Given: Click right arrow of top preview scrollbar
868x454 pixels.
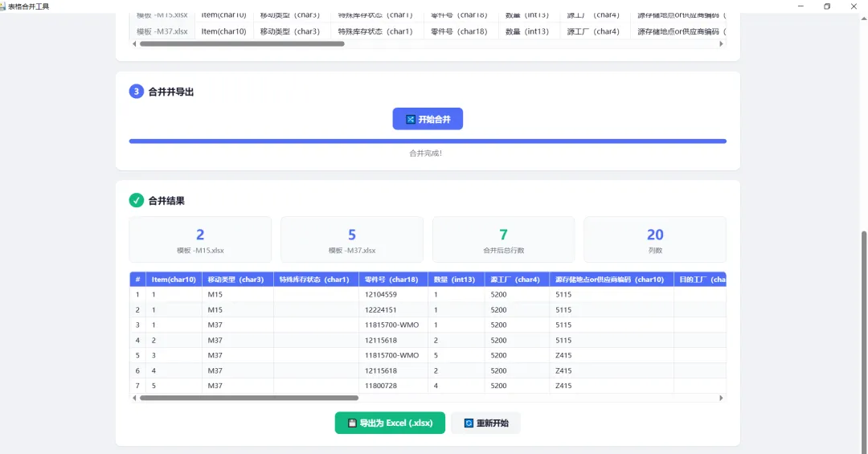Looking at the screenshot, I should click(x=721, y=43).
